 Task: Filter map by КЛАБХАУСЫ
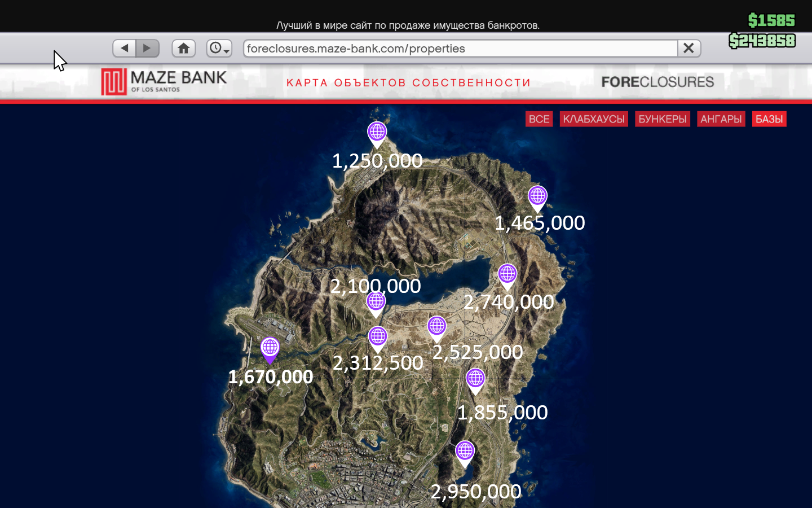click(594, 119)
